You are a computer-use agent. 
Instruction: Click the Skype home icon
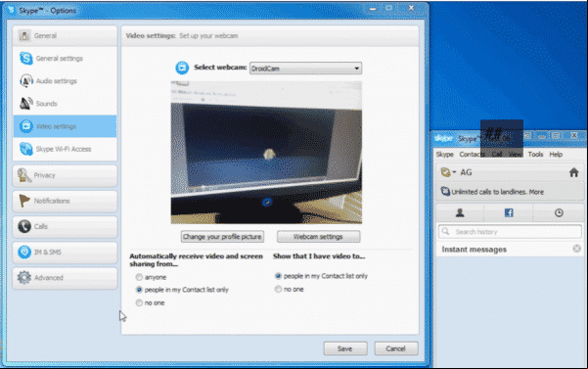pyautogui.click(x=573, y=172)
